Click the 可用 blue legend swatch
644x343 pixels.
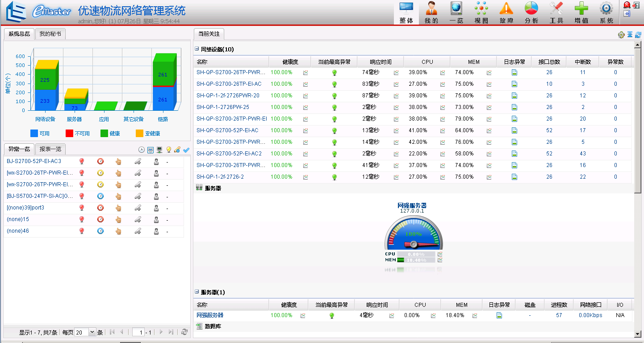pyautogui.click(x=34, y=133)
